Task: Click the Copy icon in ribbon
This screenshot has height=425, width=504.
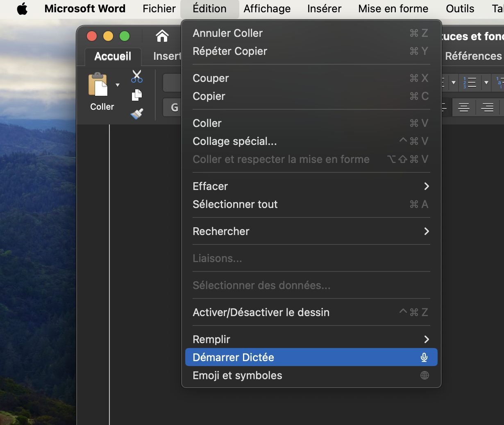Action: pyautogui.click(x=137, y=95)
